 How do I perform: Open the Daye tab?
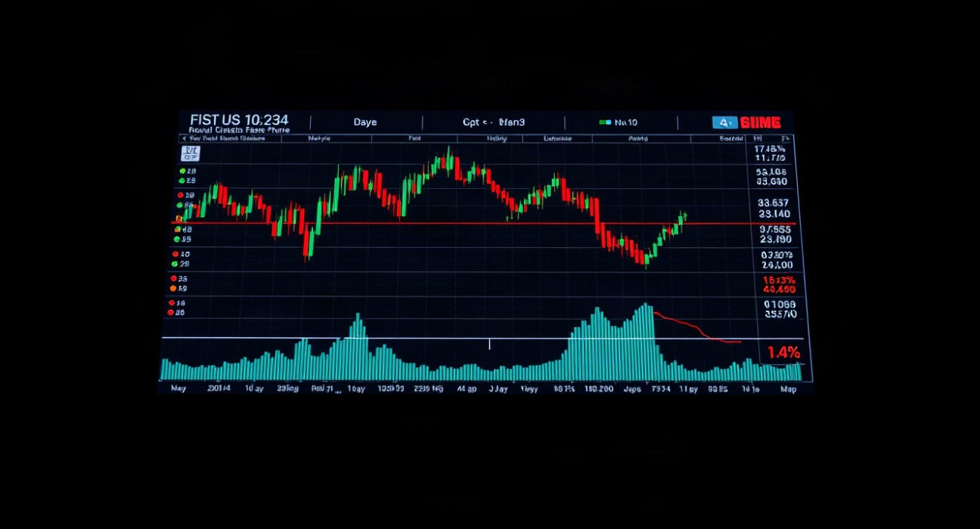click(364, 122)
